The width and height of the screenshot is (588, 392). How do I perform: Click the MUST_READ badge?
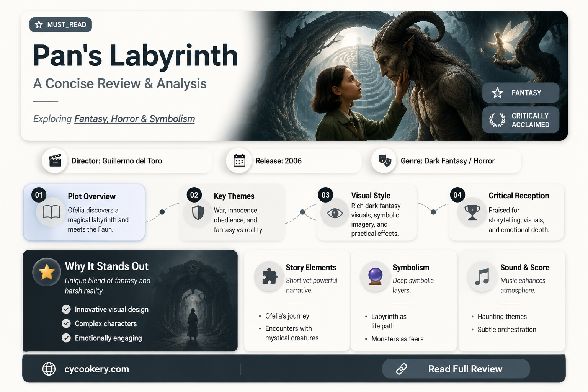pos(60,24)
